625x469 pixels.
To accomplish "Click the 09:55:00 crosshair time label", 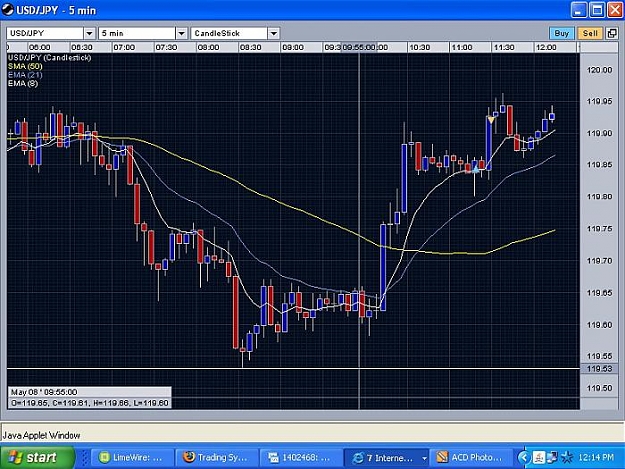I will (x=359, y=47).
